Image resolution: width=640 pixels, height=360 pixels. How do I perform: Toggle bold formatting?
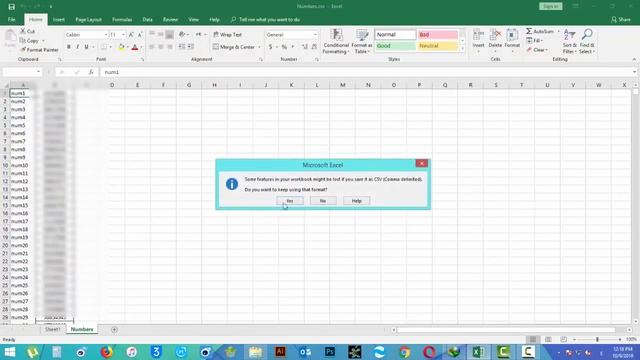[x=69, y=47]
